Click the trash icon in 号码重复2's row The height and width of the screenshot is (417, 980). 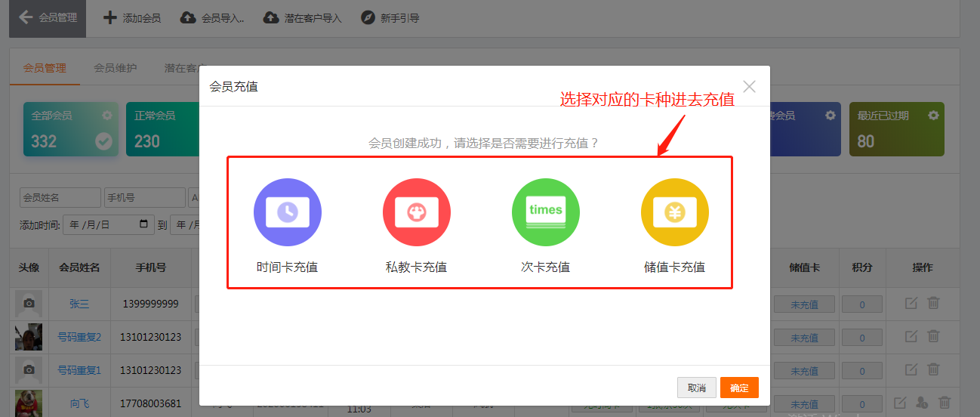point(933,336)
